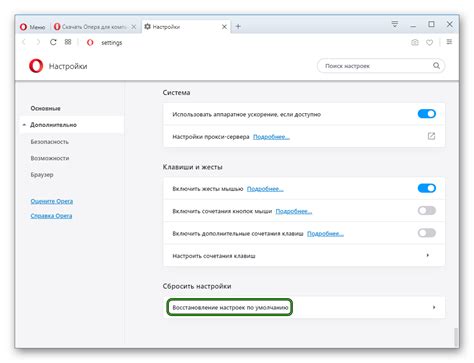
Task: Close the Скачать Опера tab
Action: [134, 27]
